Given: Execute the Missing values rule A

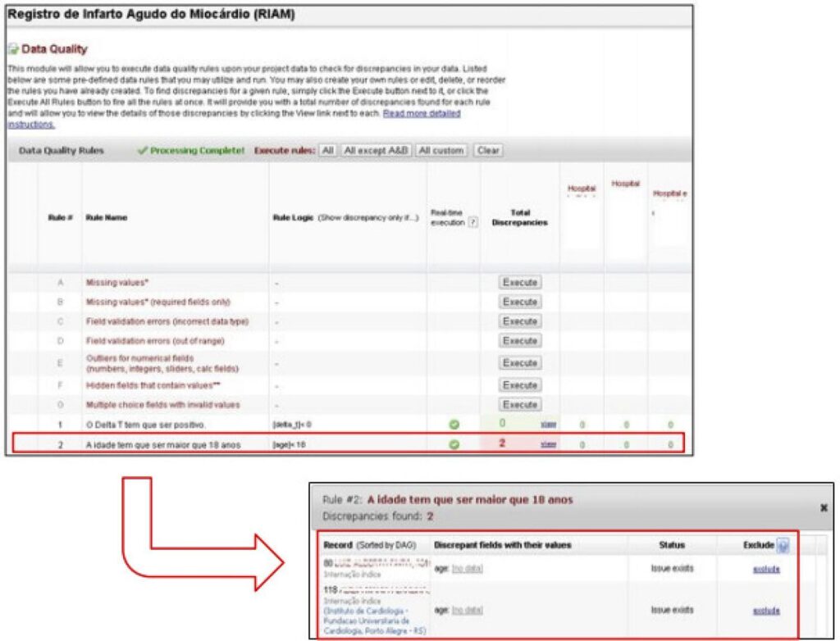Looking at the screenshot, I should pos(519,282).
